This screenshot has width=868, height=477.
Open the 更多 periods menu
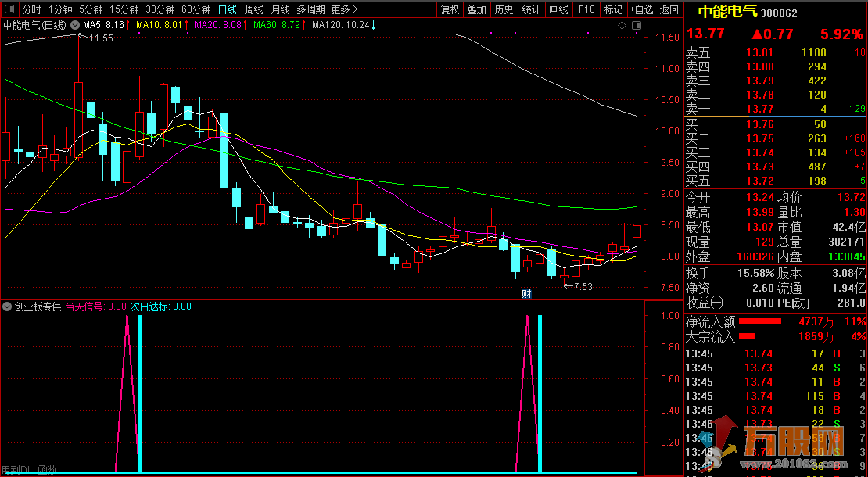[x=344, y=9]
